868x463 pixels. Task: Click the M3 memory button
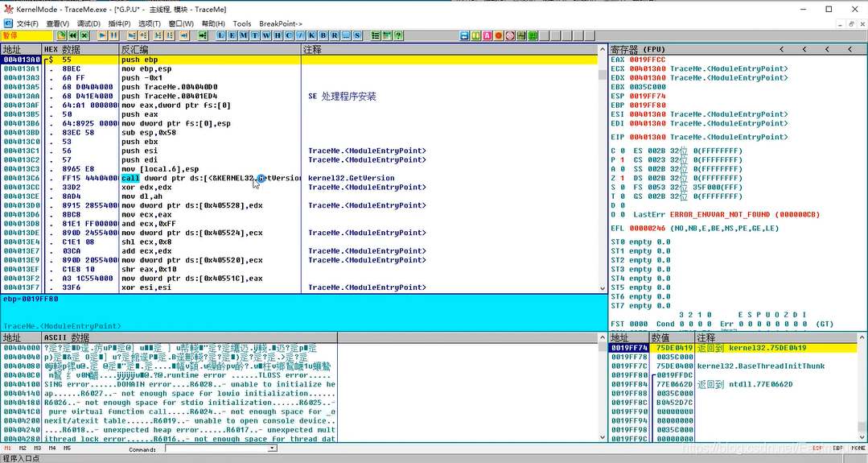pos(37,448)
